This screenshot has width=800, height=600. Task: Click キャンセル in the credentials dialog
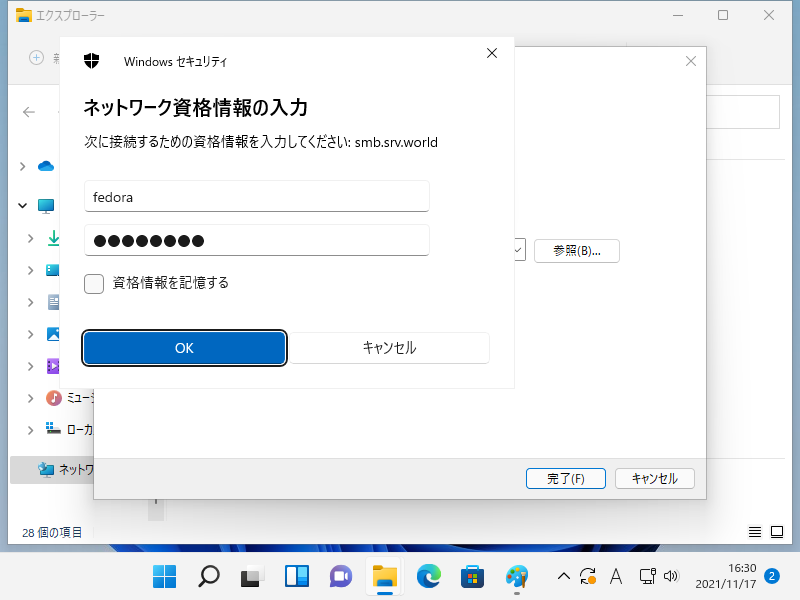click(389, 348)
